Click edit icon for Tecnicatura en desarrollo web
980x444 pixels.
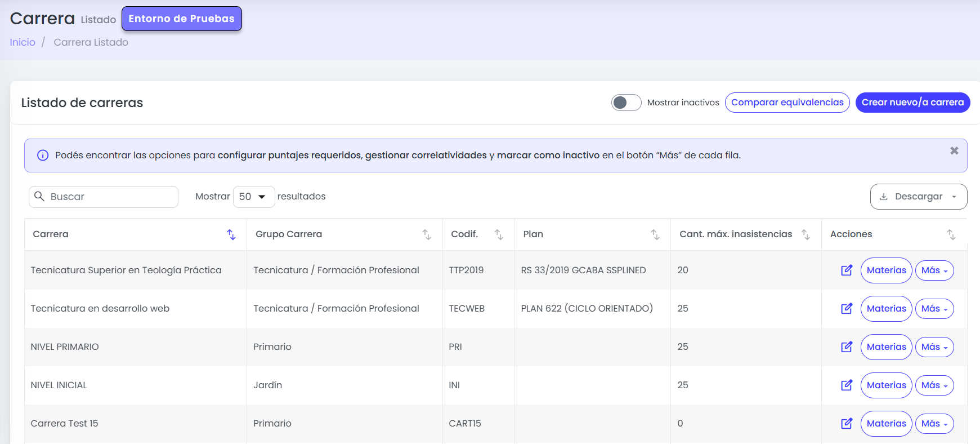pos(847,309)
